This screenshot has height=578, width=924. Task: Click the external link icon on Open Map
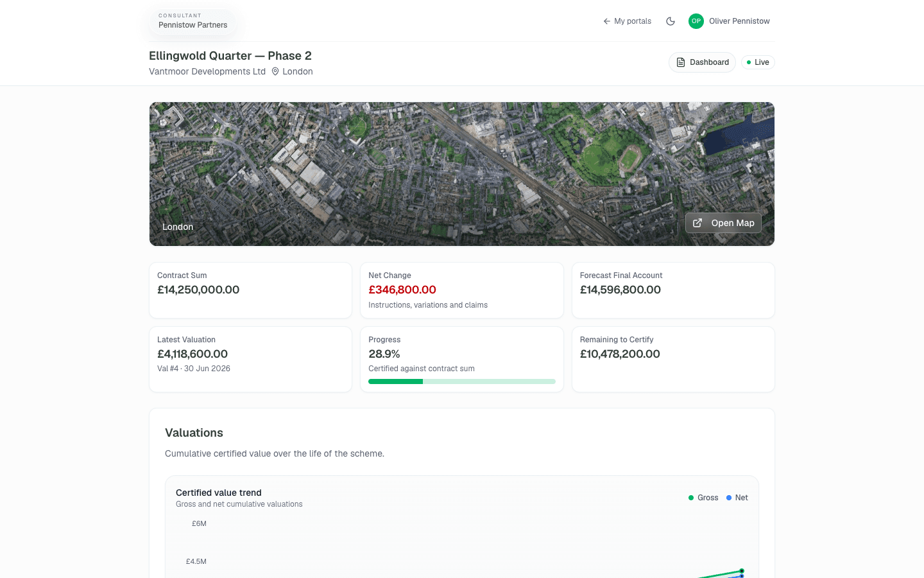(x=697, y=223)
